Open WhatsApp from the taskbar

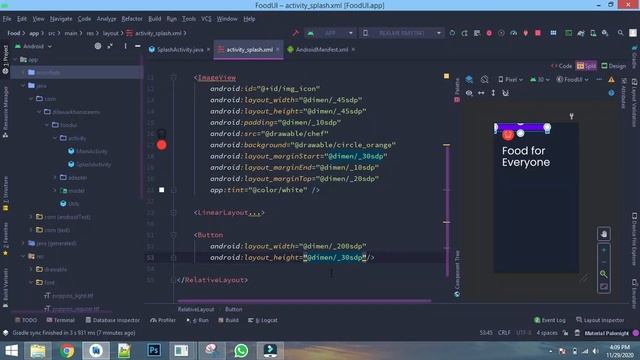point(241,351)
